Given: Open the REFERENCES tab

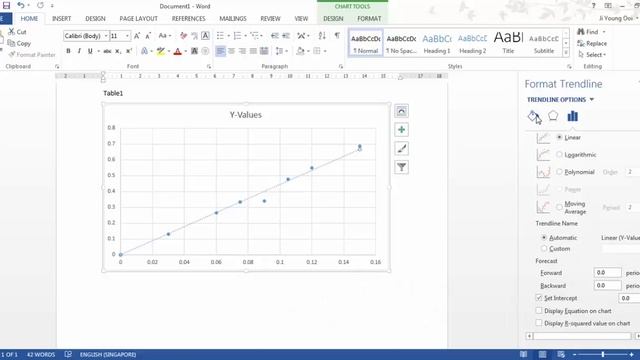Looking at the screenshot, I should click(x=188, y=19).
